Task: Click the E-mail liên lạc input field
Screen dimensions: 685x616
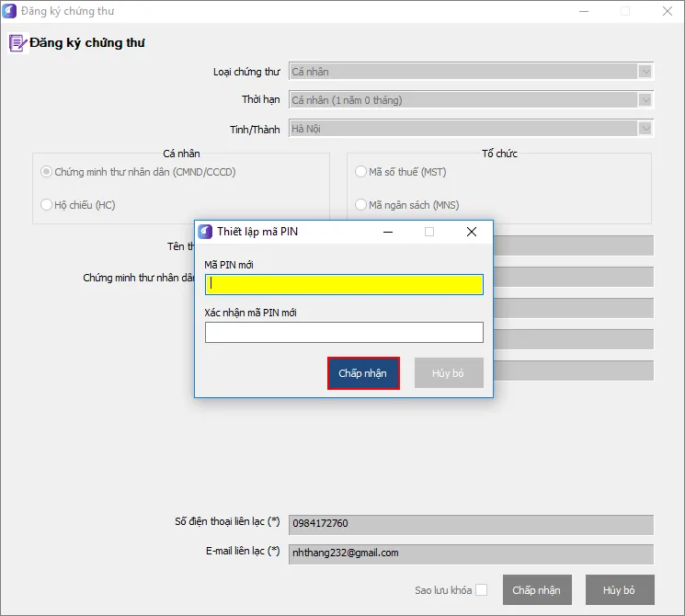Action: [471, 553]
